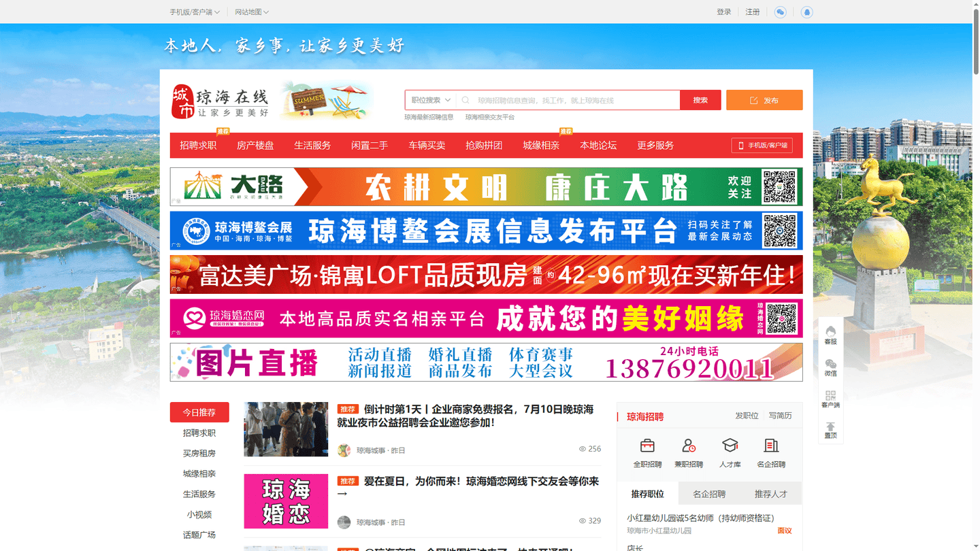Screen dimensions: 980x551
Task: Click the orange 发布 button
Action: [764, 100]
